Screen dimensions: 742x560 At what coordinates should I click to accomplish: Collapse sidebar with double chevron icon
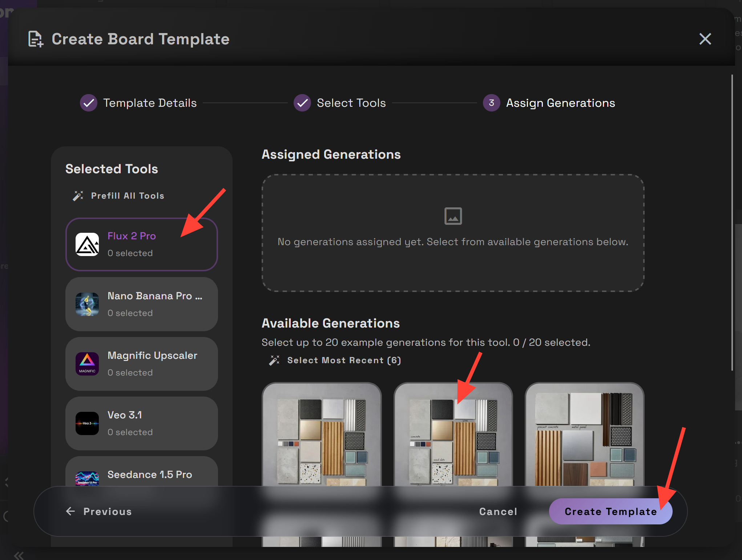point(19,555)
